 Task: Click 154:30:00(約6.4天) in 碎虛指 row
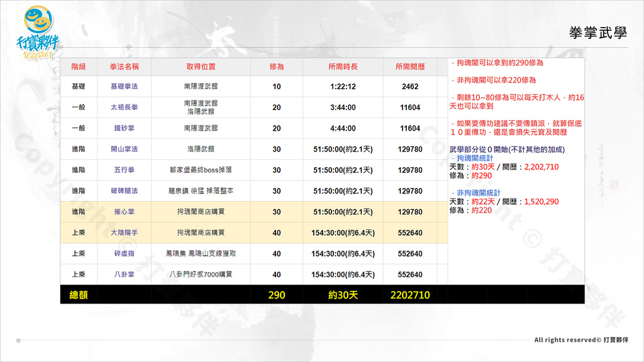tap(343, 254)
